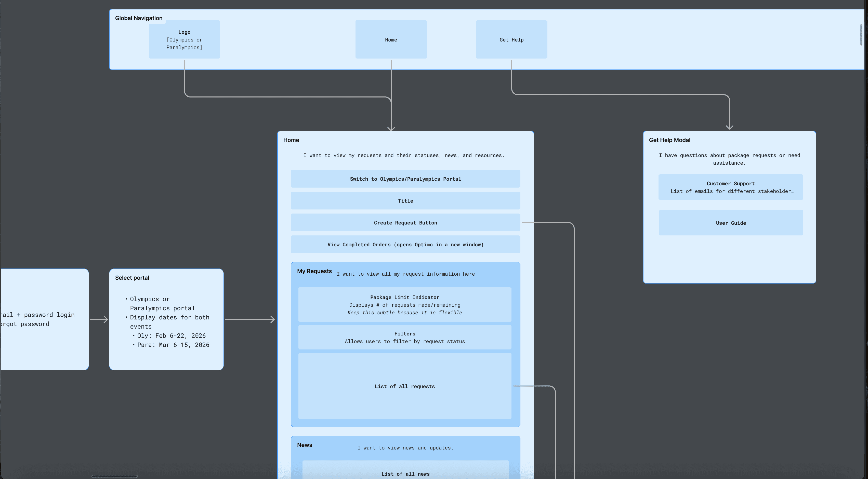The height and width of the screenshot is (479, 868).
Task: Select the Title block on Home
Action: (x=405, y=201)
